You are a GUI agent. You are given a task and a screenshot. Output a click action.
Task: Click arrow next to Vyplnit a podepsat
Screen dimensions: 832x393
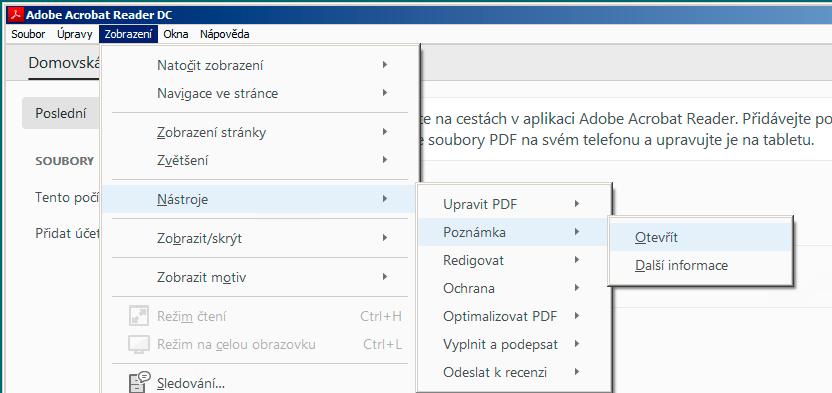pyautogui.click(x=577, y=344)
